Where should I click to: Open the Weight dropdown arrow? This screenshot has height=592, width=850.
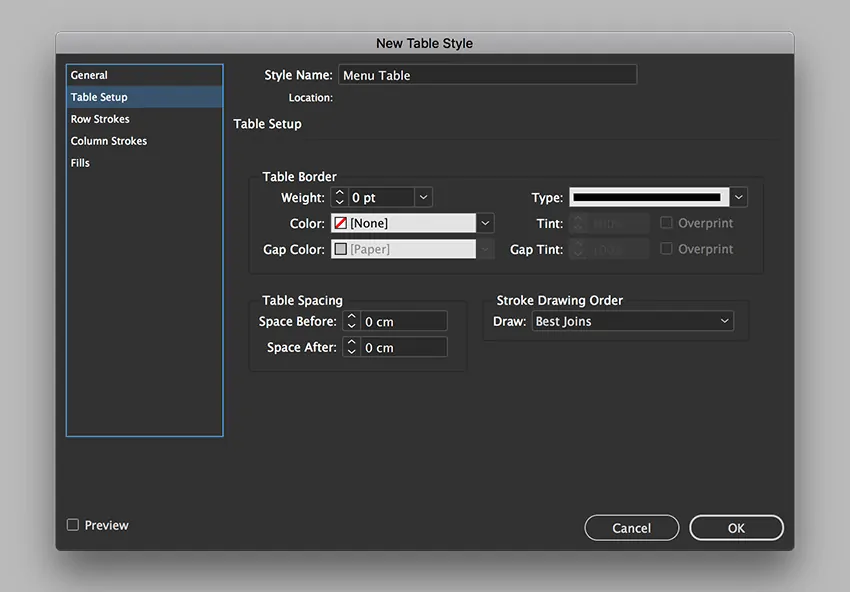click(423, 198)
